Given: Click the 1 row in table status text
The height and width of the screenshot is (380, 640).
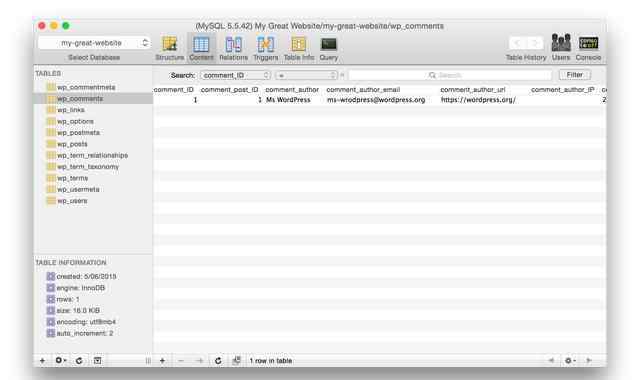Looking at the screenshot, I should [271, 361].
